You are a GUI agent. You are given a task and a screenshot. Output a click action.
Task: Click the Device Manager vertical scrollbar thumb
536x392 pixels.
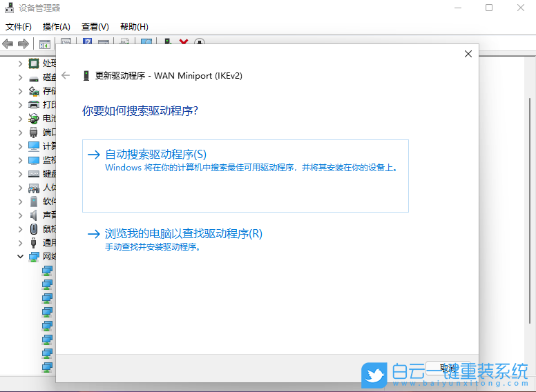click(x=530, y=210)
